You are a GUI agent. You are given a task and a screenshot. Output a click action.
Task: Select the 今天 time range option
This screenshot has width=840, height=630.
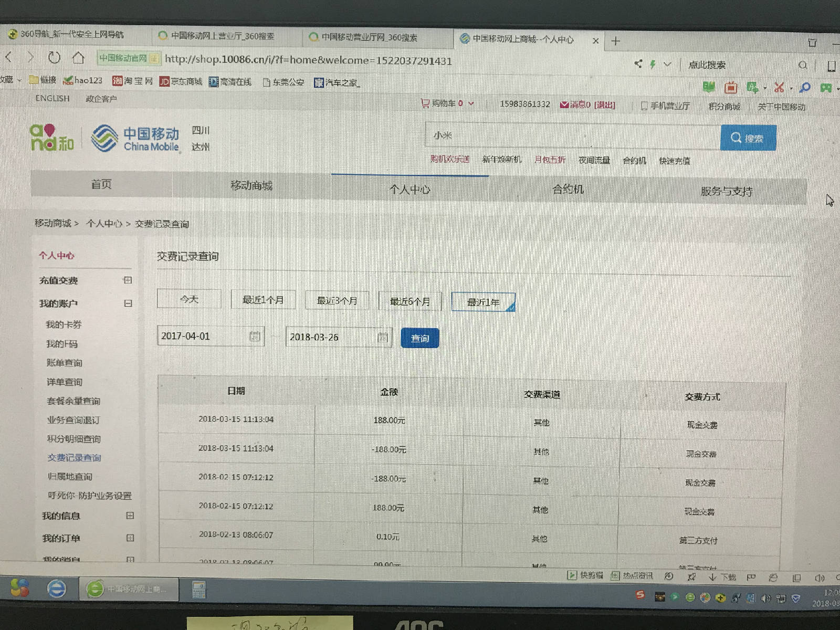tap(189, 299)
